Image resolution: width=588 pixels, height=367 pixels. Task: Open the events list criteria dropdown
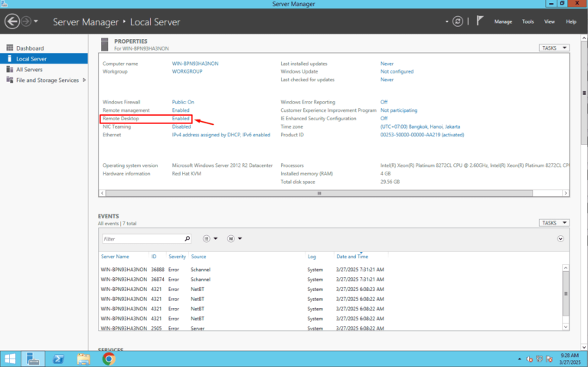[x=210, y=238]
